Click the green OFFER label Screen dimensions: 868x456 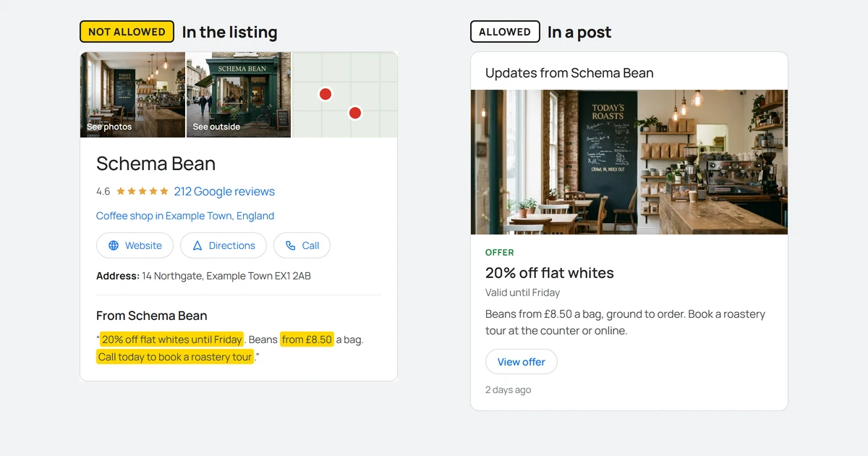(500, 253)
